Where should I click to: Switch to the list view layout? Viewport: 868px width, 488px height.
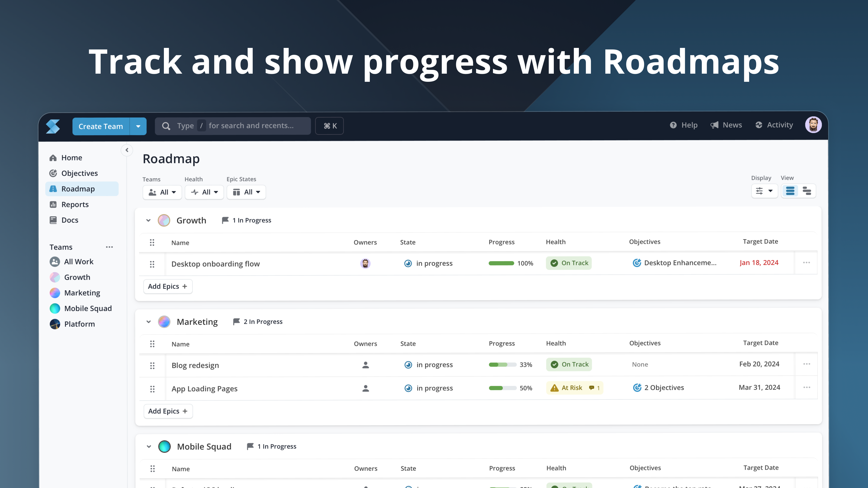click(790, 191)
